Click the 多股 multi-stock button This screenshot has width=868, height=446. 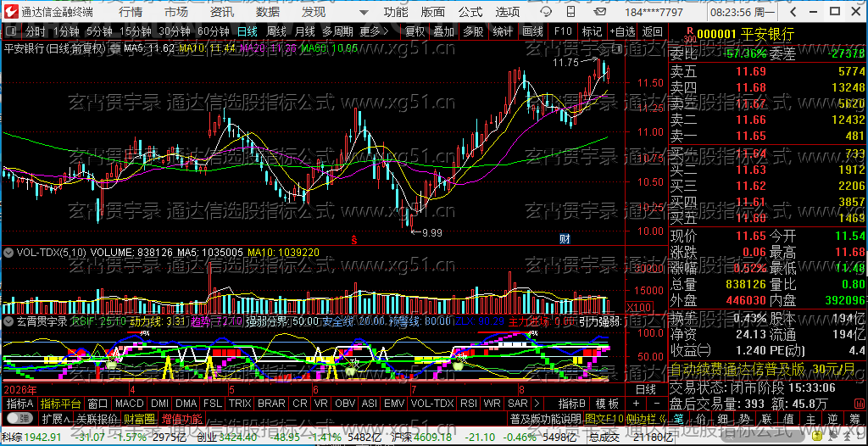tap(474, 31)
